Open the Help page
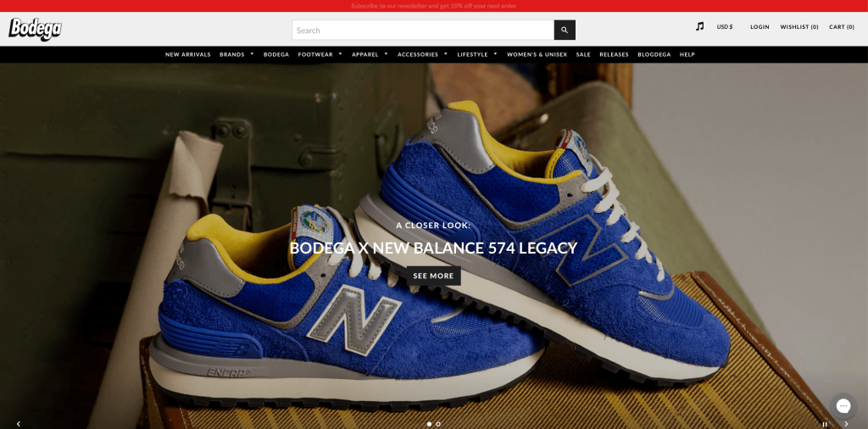The height and width of the screenshot is (429, 868). [x=687, y=54]
